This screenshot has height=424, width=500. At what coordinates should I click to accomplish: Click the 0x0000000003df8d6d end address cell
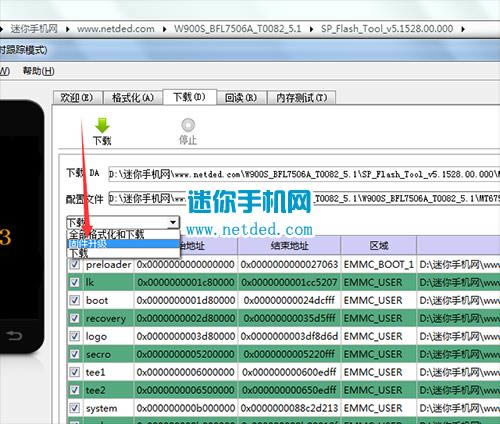coord(289,336)
